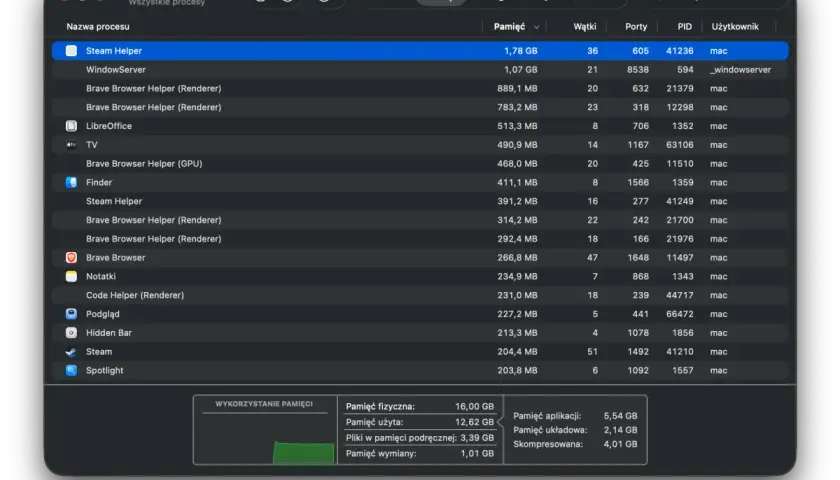Select the Notatki process name
This screenshot has width=840, height=480.
[101, 276]
